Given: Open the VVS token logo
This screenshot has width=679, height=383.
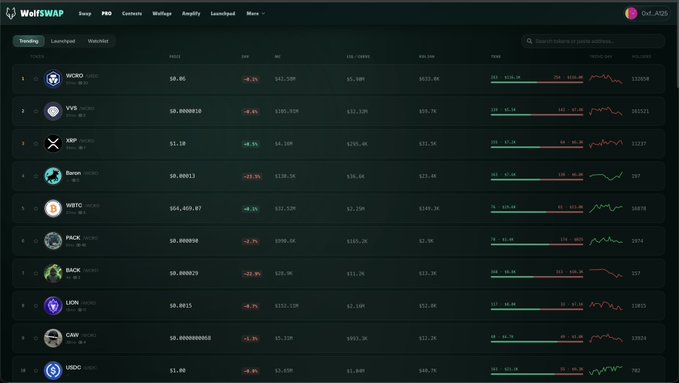Looking at the screenshot, I should click(53, 111).
